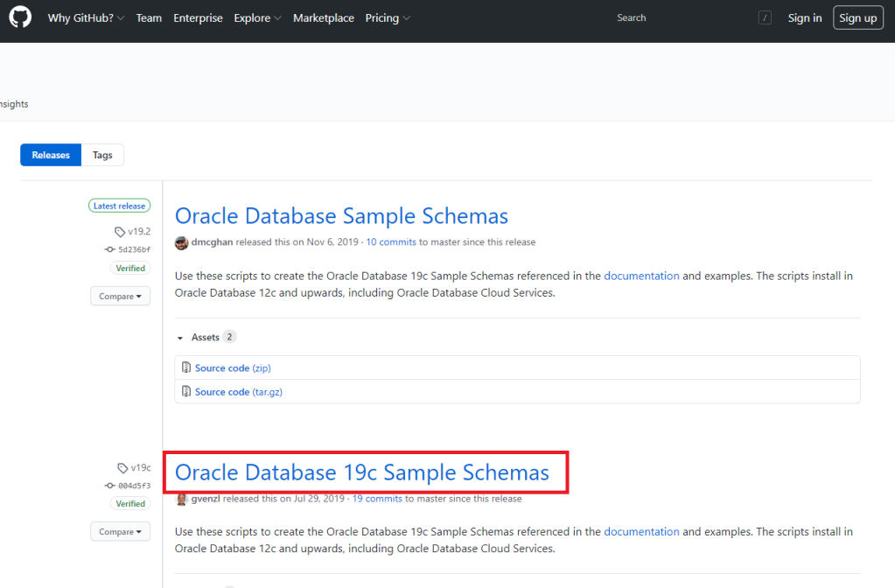The width and height of the screenshot is (895, 588).
Task: Expand the Pricing dropdown menu
Action: point(388,17)
